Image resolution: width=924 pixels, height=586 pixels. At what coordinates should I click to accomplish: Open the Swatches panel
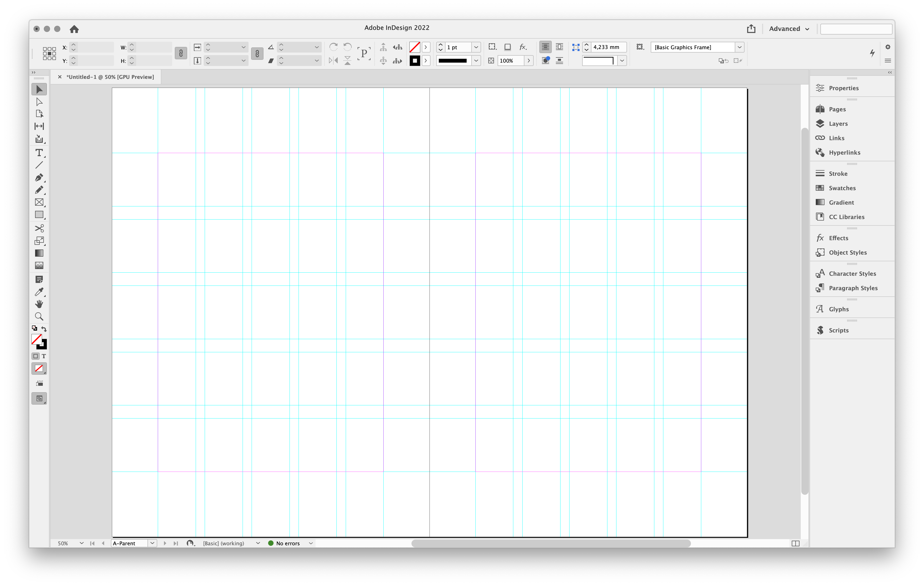(842, 188)
